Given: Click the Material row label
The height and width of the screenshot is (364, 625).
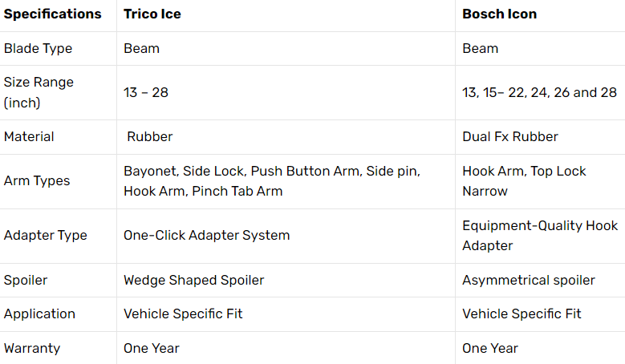Looking at the screenshot, I should click(x=29, y=136).
